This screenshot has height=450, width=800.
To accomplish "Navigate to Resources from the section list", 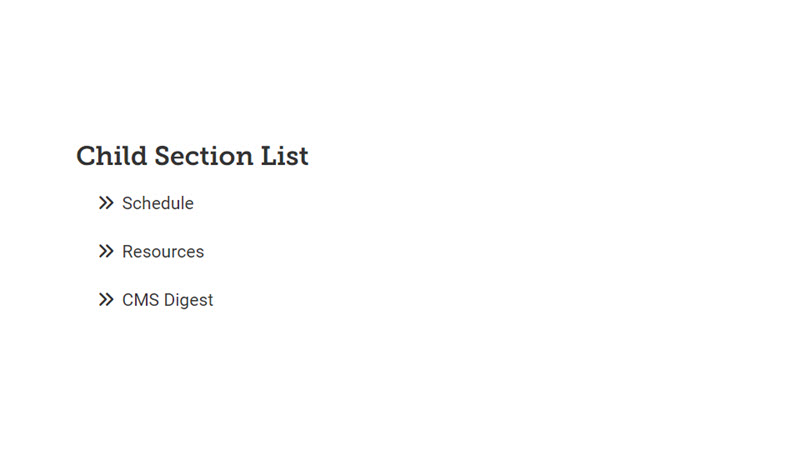I will (163, 252).
